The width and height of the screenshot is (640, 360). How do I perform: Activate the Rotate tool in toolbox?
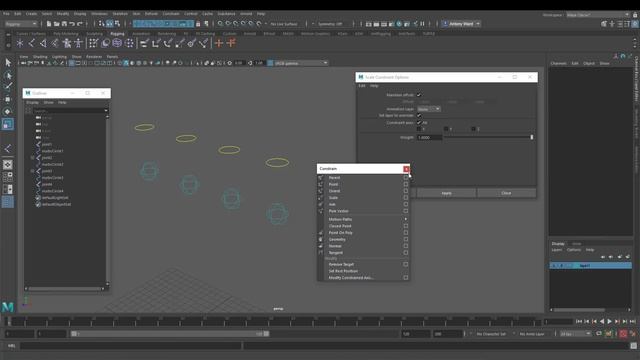[x=8, y=111]
